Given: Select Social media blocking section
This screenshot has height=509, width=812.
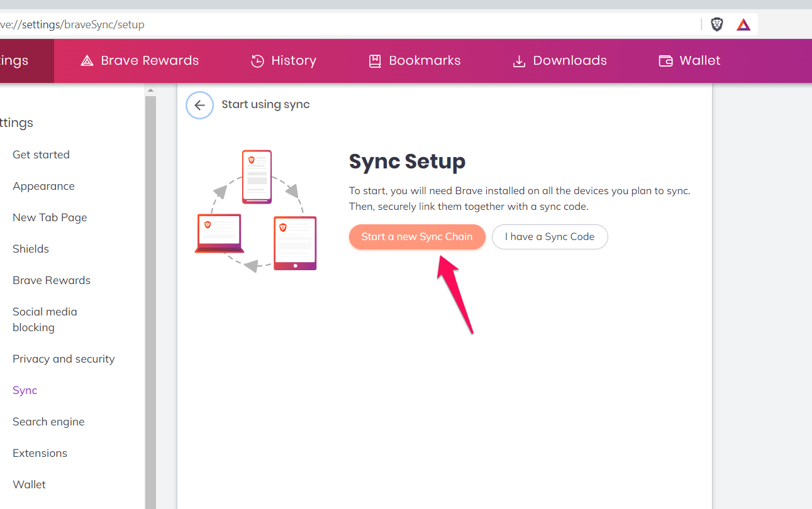Looking at the screenshot, I should point(45,319).
